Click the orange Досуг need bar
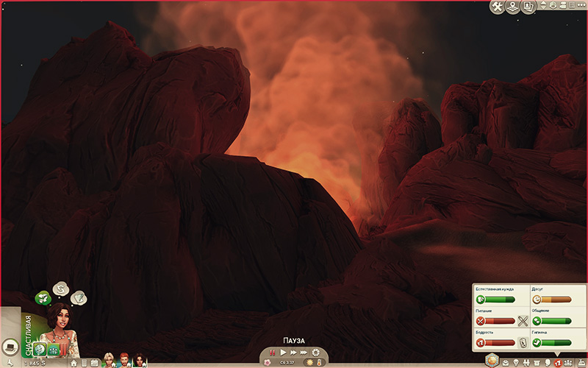 (552, 300)
